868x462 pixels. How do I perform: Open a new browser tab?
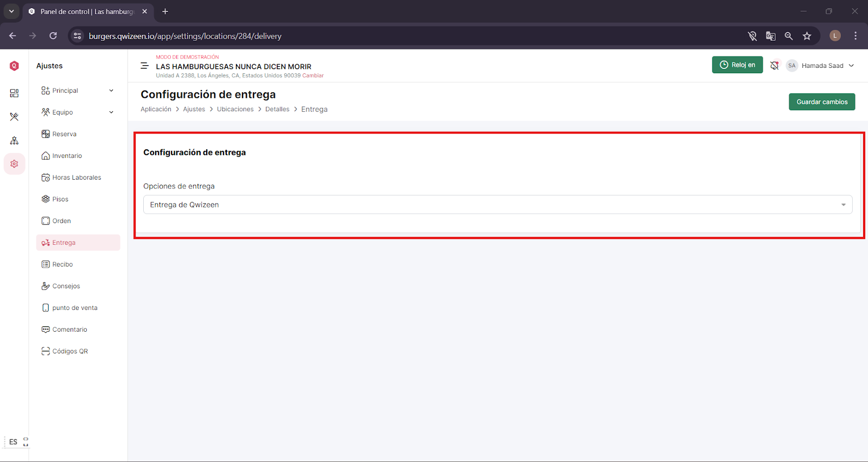tap(165, 11)
